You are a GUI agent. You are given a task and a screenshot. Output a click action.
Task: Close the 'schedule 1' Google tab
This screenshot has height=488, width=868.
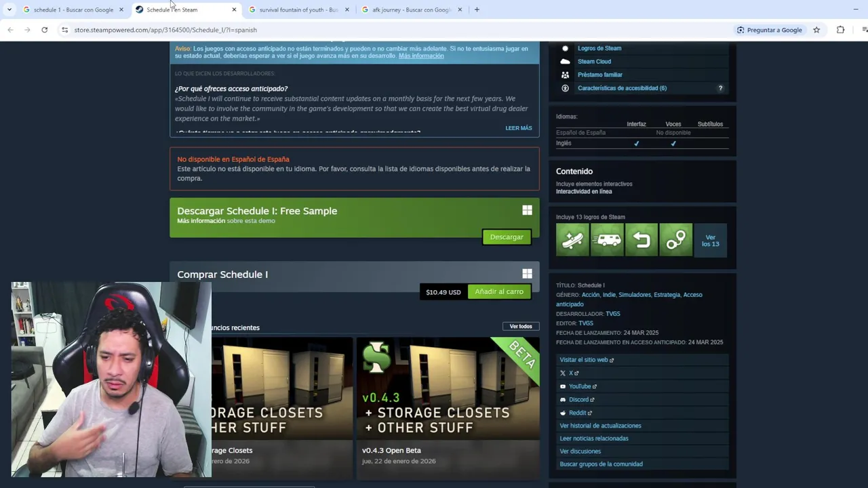tap(121, 9)
